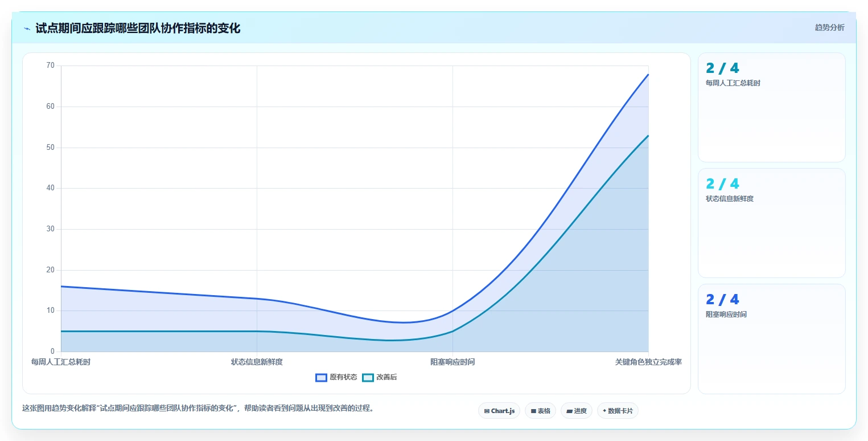Click x-axis label 状态信息新鲜度
This screenshot has height=441, width=868.
[x=257, y=362]
